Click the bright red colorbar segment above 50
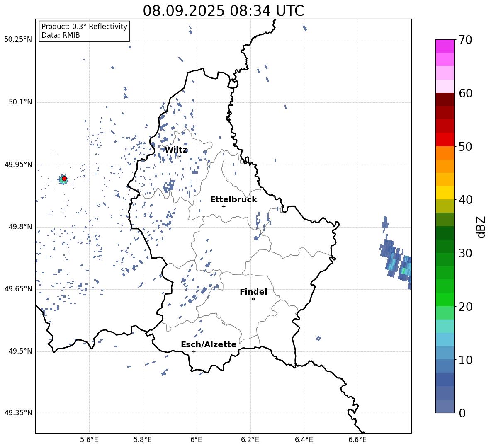 [x=445, y=140]
